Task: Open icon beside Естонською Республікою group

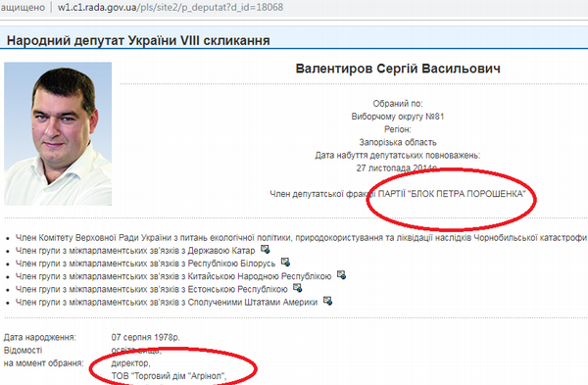Action: [297, 288]
